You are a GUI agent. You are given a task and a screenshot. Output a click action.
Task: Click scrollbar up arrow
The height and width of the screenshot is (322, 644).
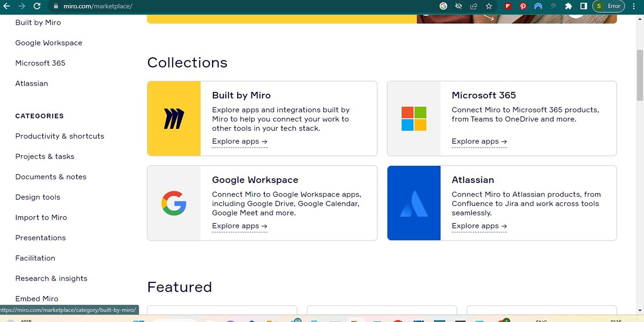640,19
